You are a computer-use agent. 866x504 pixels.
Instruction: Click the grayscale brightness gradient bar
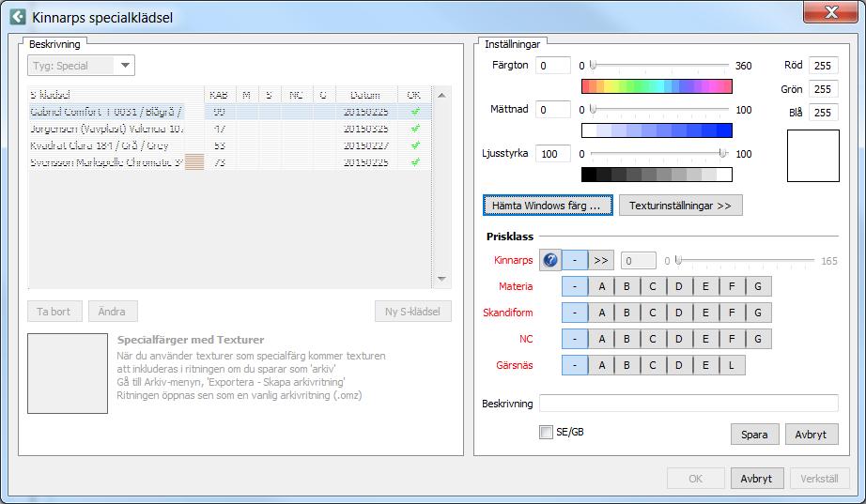(x=657, y=175)
